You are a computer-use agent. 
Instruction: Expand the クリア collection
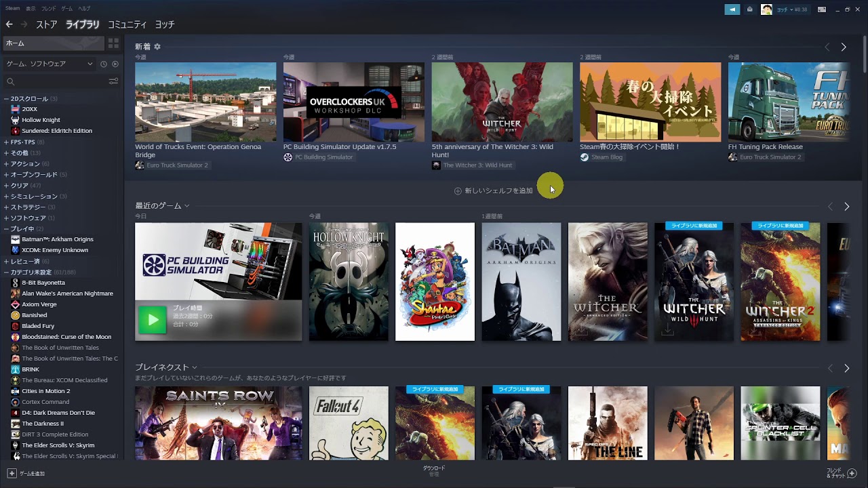pos(6,186)
